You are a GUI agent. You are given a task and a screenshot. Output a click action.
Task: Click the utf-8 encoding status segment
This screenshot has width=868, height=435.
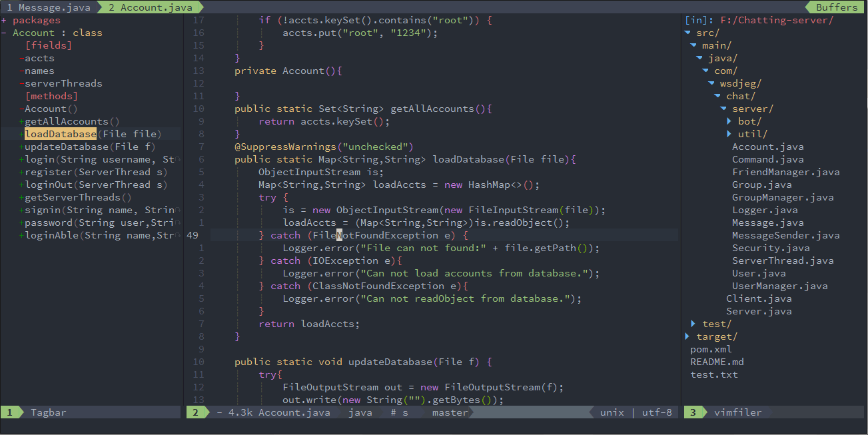657,412
